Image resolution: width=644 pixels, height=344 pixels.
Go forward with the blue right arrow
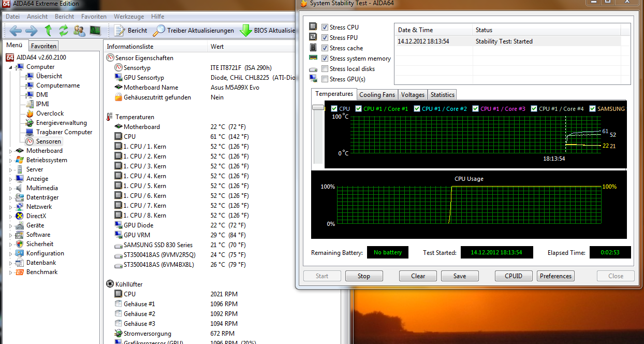[31, 31]
